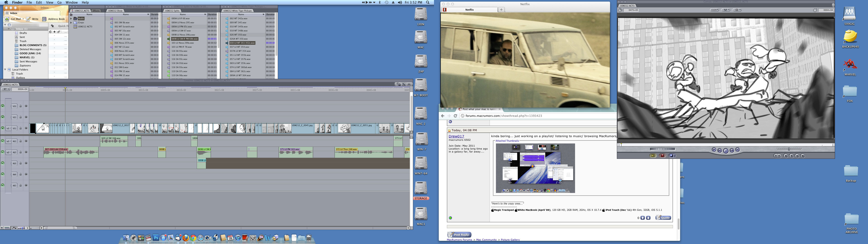Expand the Crops bin
Image resolution: width=868 pixels, height=244 pixels.
pyautogui.click(x=71, y=23)
